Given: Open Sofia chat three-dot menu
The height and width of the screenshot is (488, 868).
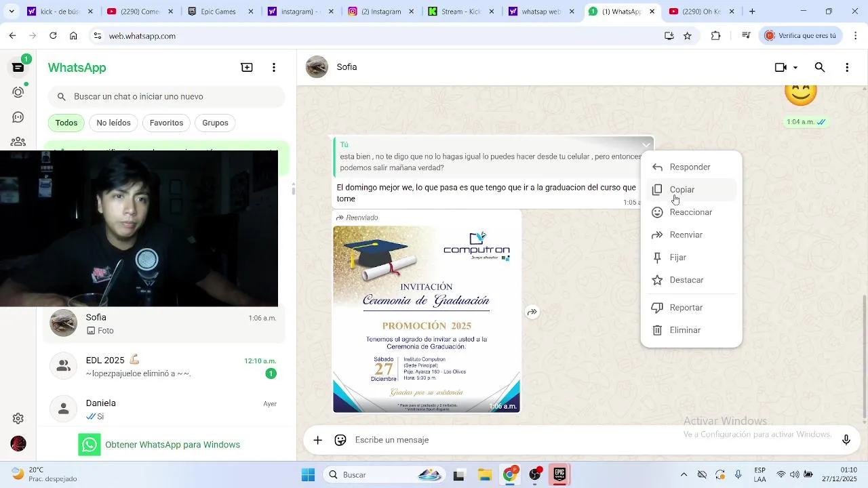Looking at the screenshot, I should tap(847, 67).
